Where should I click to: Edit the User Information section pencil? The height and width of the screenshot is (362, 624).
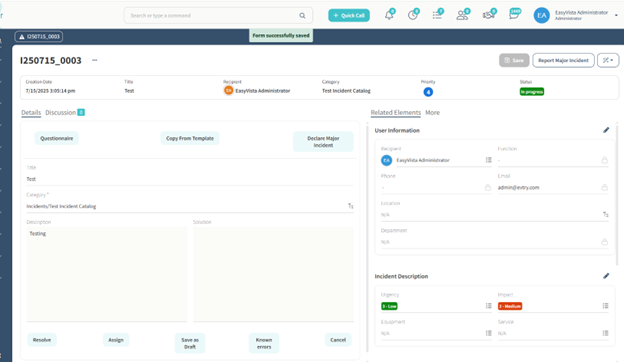[x=606, y=130]
